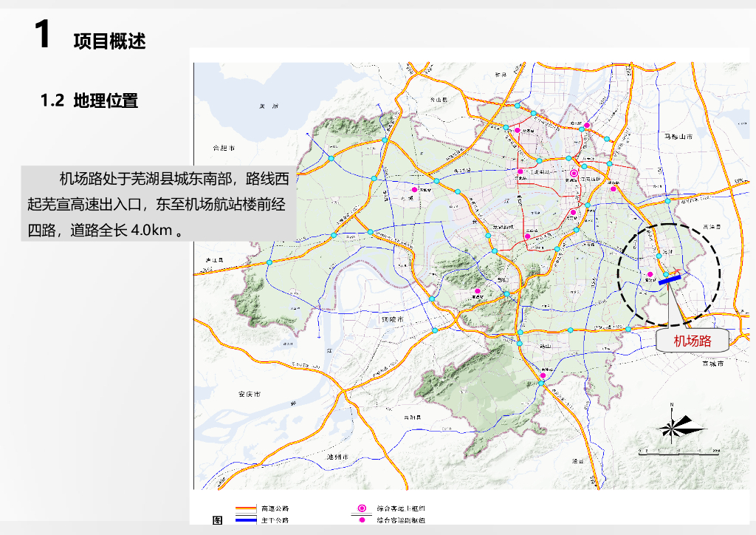Viewport: 756px width, 535px height.
Task: Click the solid magenta dot legend symbol
Action: coord(362,520)
